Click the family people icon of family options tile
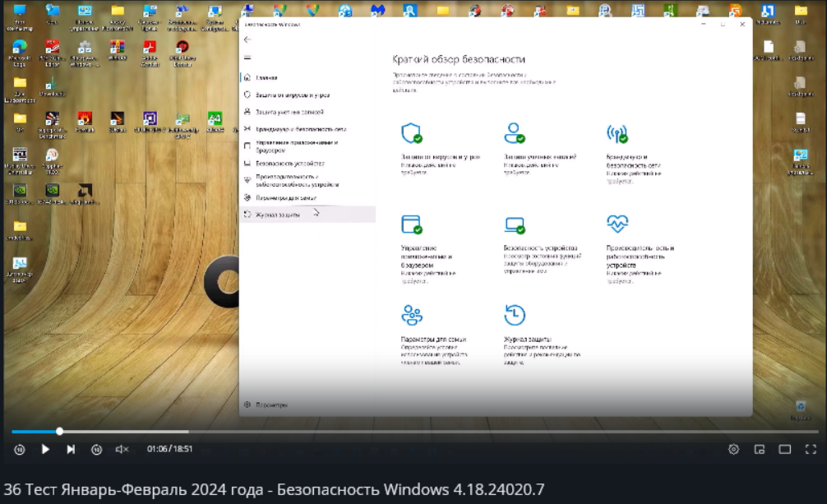The height and width of the screenshot is (504, 827). pos(411,315)
